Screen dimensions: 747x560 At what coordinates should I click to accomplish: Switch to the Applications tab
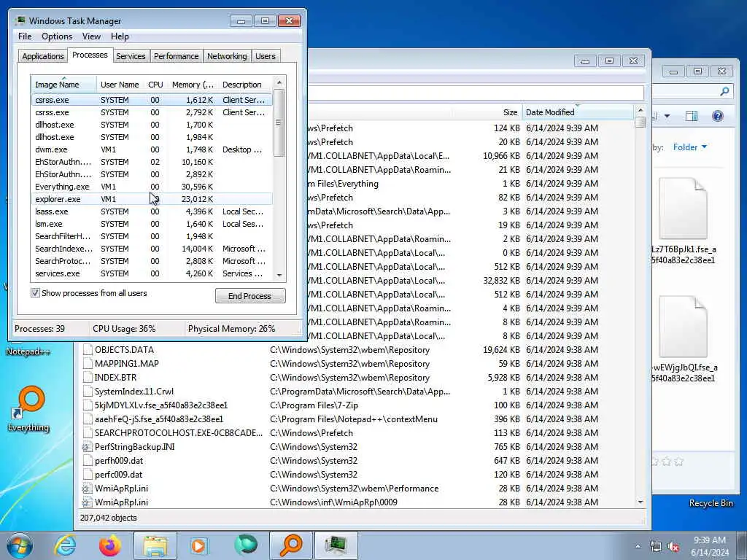click(x=43, y=56)
